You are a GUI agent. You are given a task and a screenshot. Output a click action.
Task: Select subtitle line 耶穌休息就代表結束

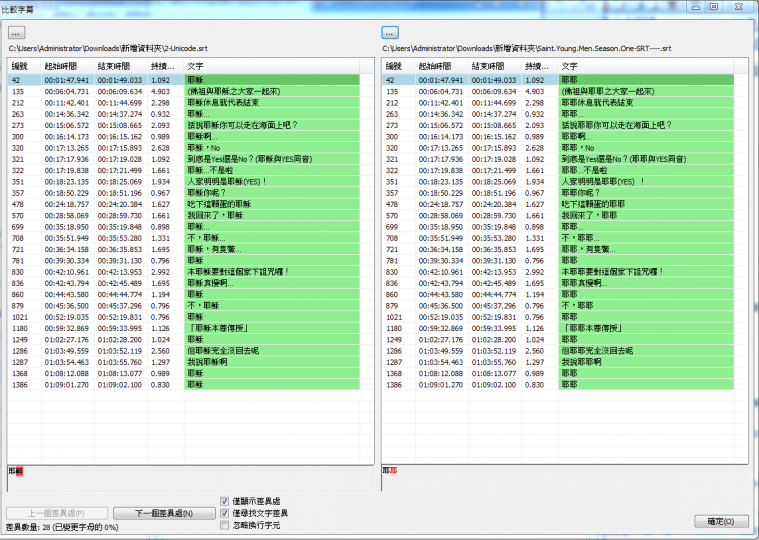pos(183,103)
